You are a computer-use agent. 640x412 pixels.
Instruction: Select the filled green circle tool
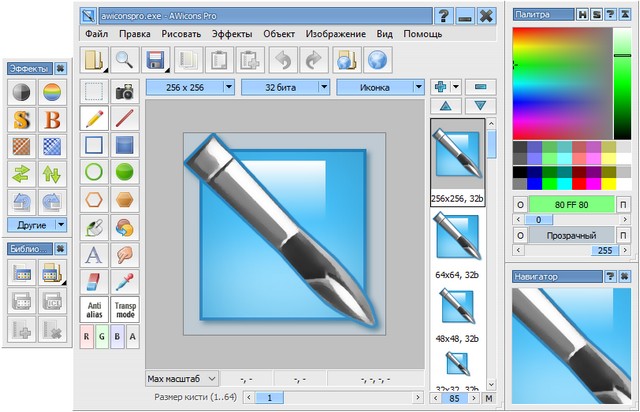pos(125,173)
